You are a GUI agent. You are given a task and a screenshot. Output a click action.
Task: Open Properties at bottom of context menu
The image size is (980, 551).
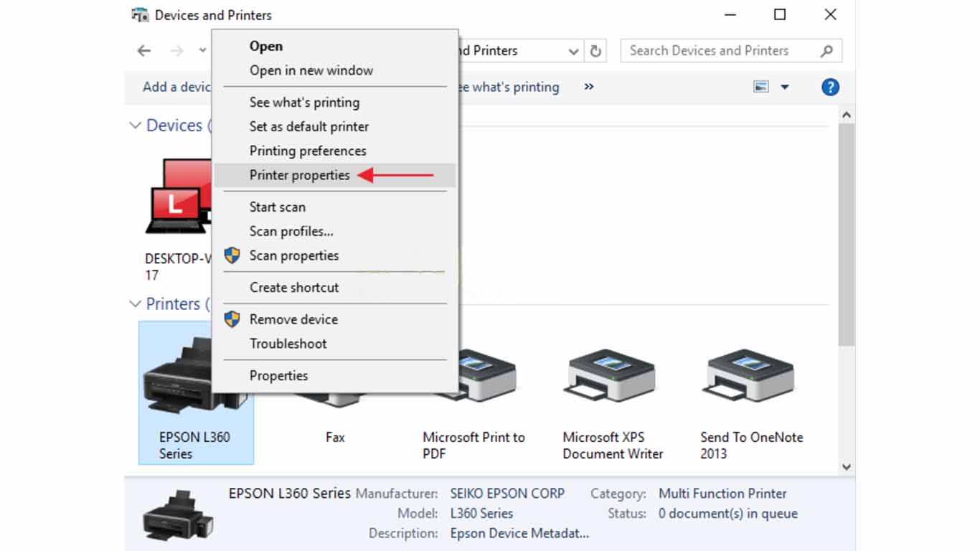(334, 375)
